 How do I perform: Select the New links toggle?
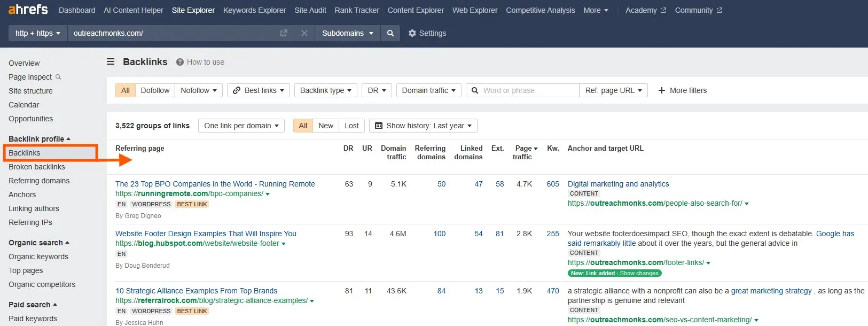326,126
